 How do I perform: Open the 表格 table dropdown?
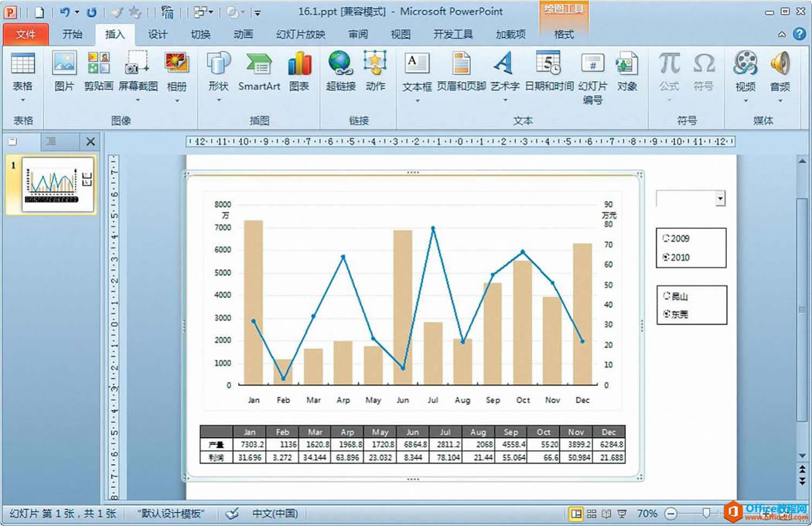click(22, 77)
